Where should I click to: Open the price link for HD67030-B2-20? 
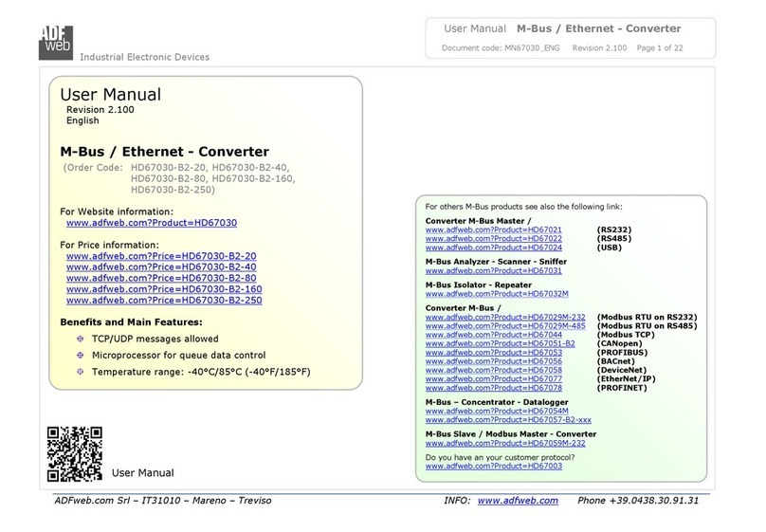pos(161,256)
